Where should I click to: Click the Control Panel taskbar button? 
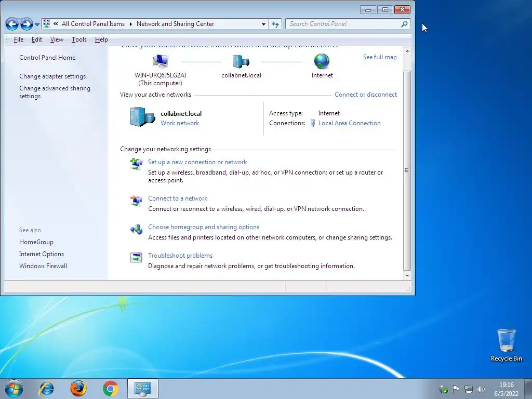tap(142, 389)
